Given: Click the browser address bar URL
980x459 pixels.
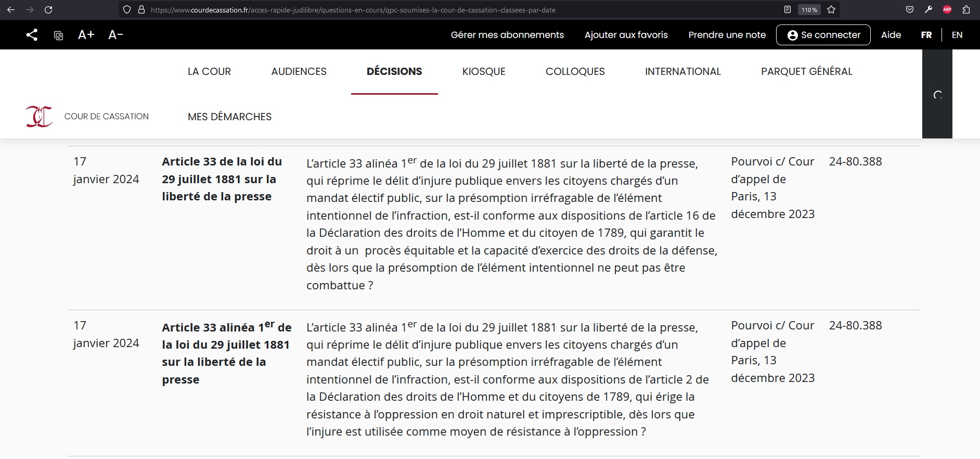Looking at the screenshot, I should tap(353, 9).
